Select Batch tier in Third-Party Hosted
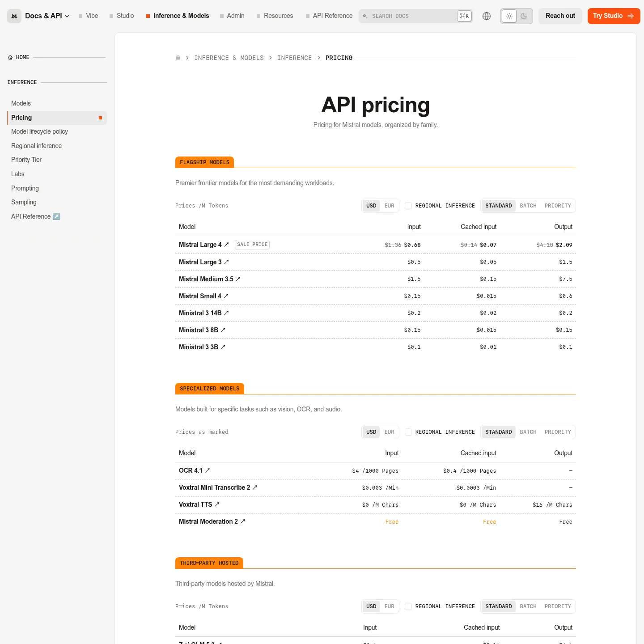 pyautogui.click(x=528, y=606)
